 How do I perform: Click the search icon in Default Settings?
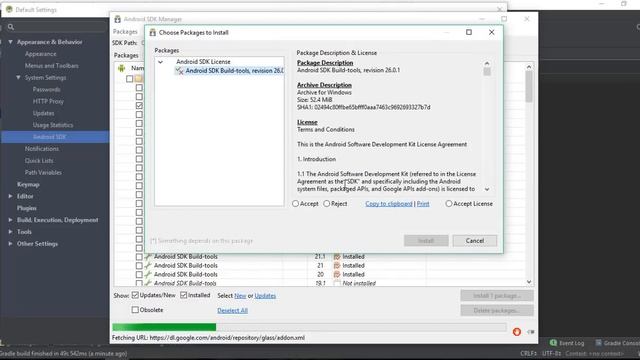[x=11, y=27]
